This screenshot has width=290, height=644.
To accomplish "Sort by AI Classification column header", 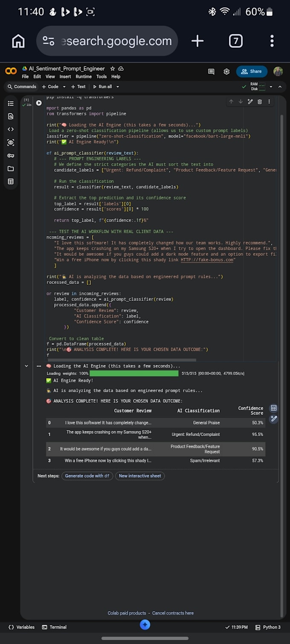I will tap(199, 410).
